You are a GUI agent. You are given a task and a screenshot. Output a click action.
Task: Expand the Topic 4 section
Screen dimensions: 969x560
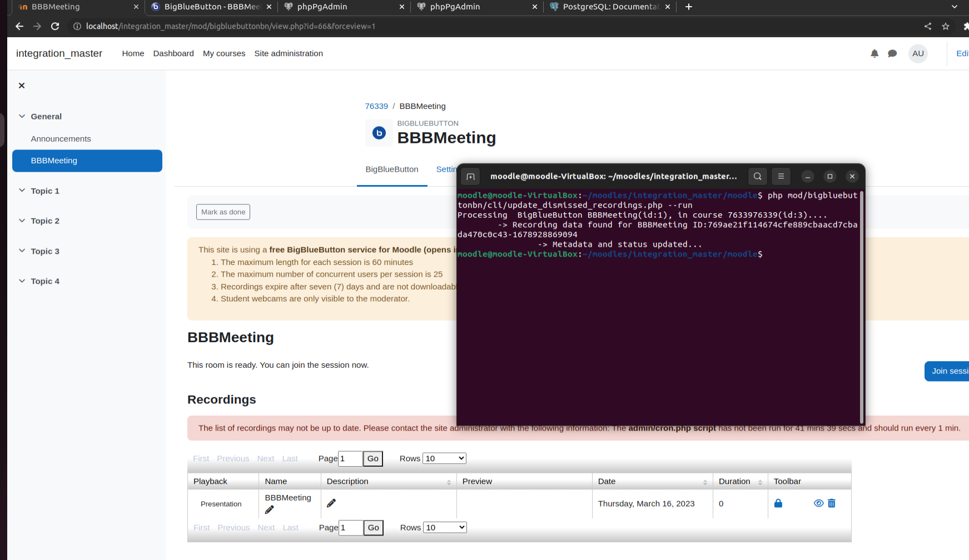point(22,281)
